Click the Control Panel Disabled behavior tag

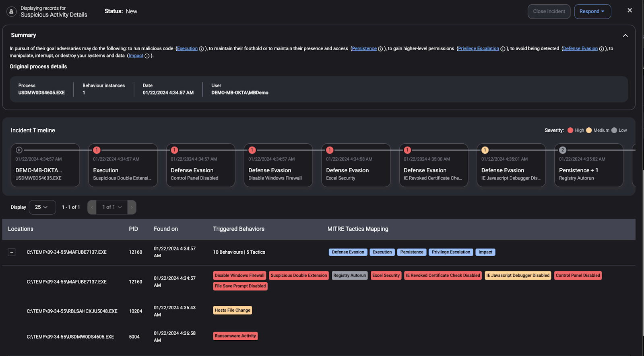(x=578, y=276)
